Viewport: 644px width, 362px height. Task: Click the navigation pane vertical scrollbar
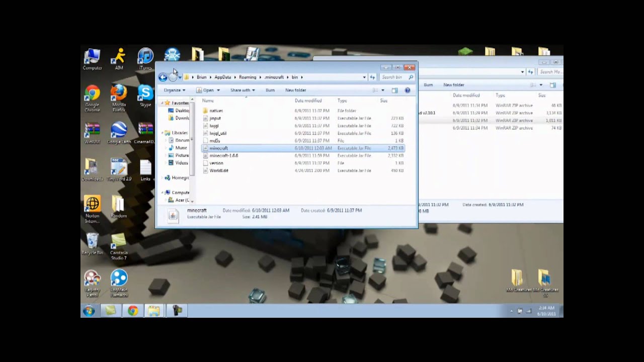[x=192, y=138]
